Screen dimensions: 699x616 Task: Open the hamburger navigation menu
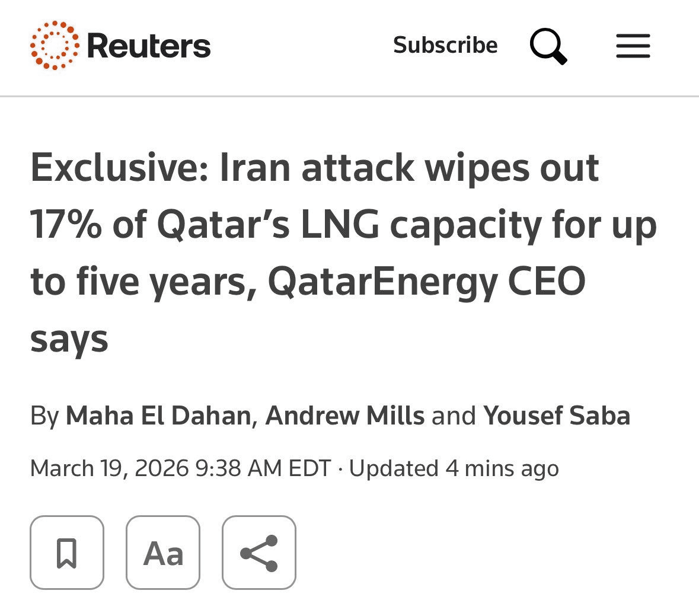coord(633,46)
